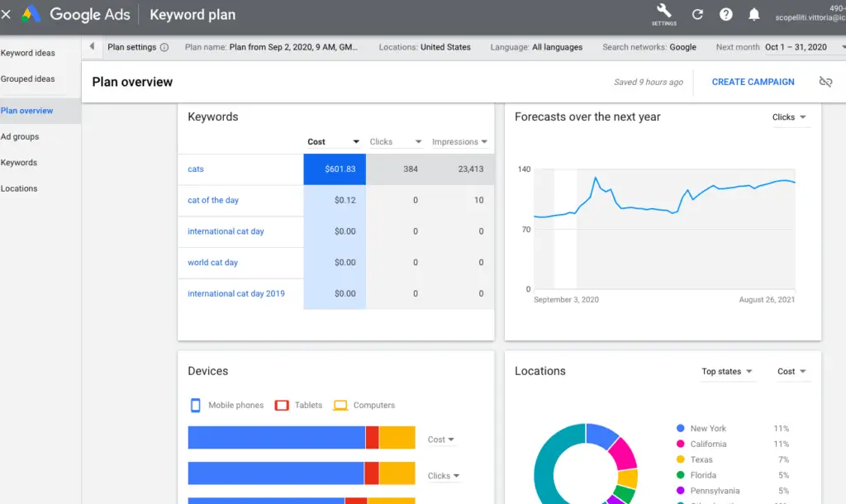
Task: Click the Locations setting United States
Action: [445, 47]
